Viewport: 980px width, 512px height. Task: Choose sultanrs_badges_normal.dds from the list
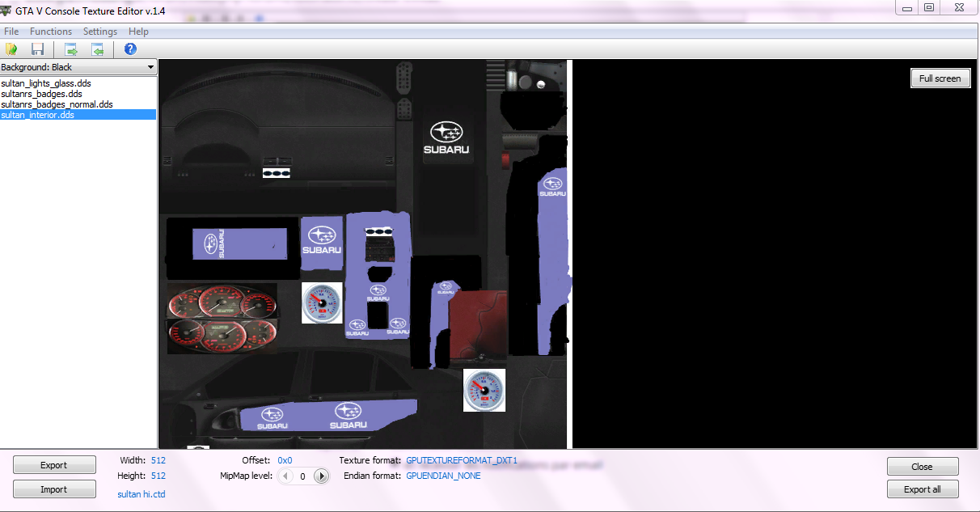pyautogui.click(x=57, y=104)
